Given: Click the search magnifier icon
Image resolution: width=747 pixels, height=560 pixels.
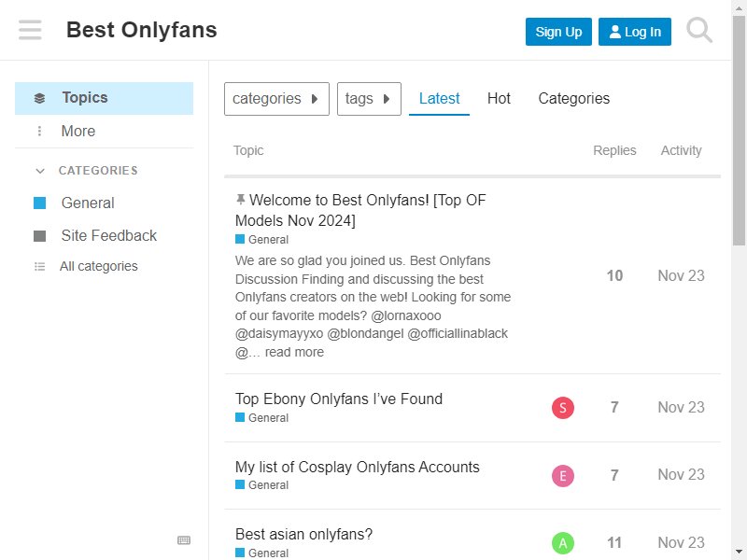Looking at the screenshot, I should [x=699, y=31].
